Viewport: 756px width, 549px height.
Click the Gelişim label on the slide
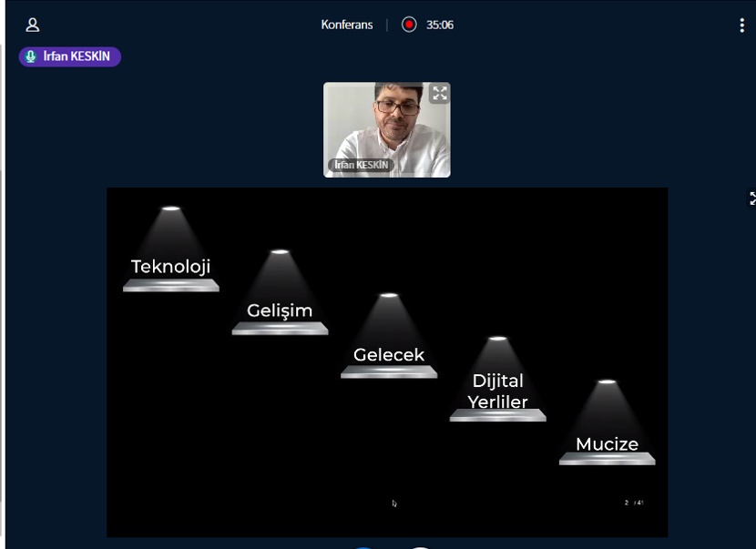pos(280,310)
